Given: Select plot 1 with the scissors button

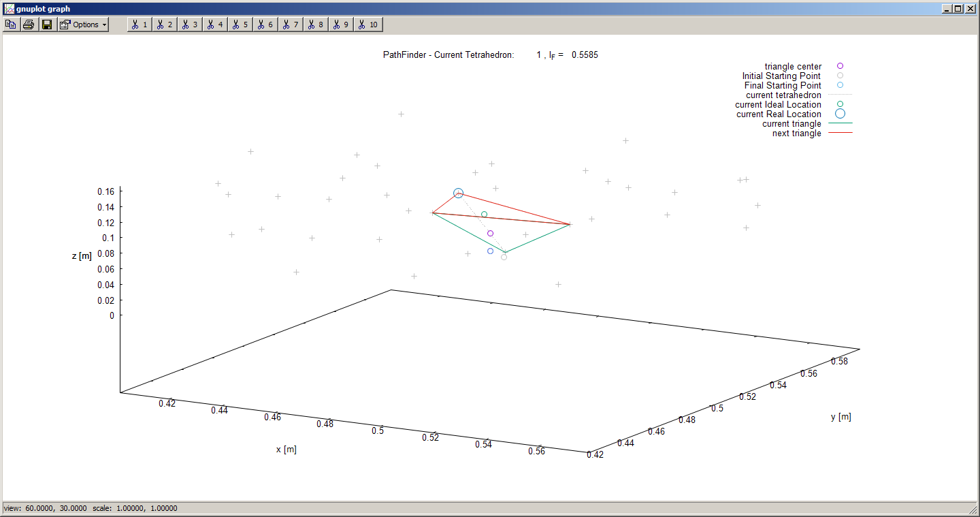Looking at the screenshot, I should pyautogui.click(x=139, y=24).
